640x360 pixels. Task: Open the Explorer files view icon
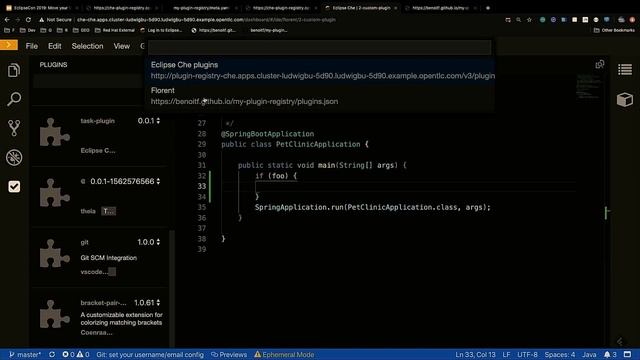[14, 70]
